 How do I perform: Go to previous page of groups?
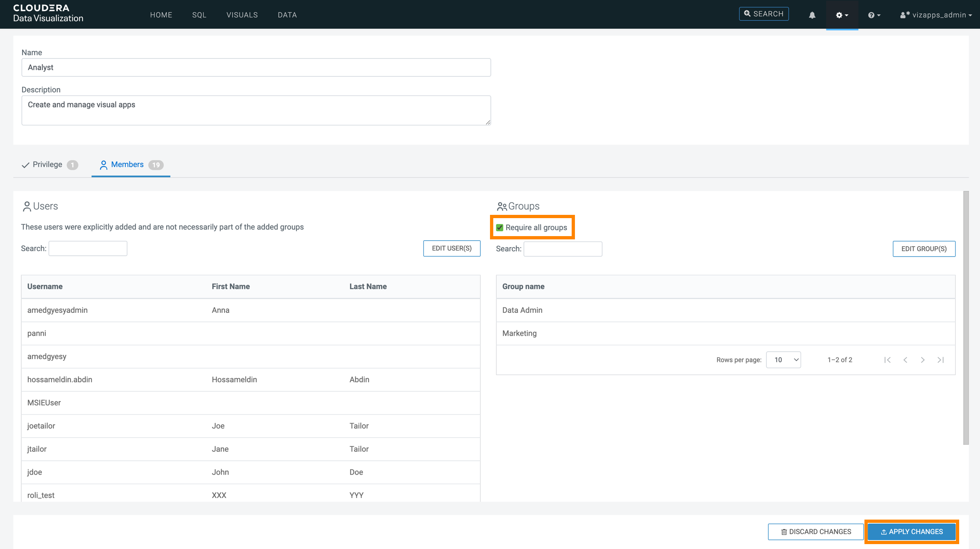pyautogui.click(x=905, y=360)
